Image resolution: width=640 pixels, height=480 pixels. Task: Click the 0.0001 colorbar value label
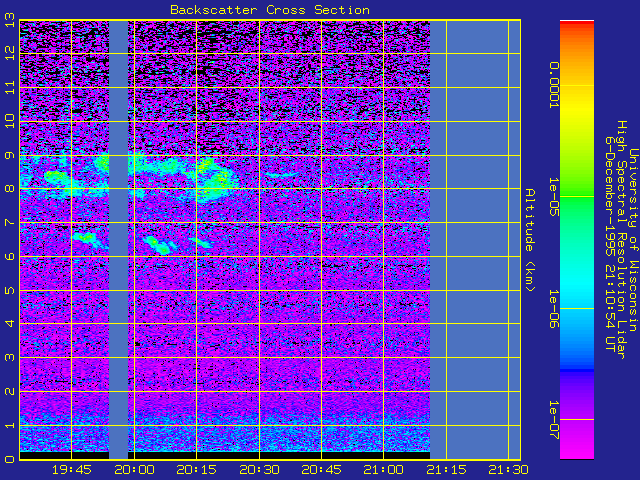pos(553,85)
